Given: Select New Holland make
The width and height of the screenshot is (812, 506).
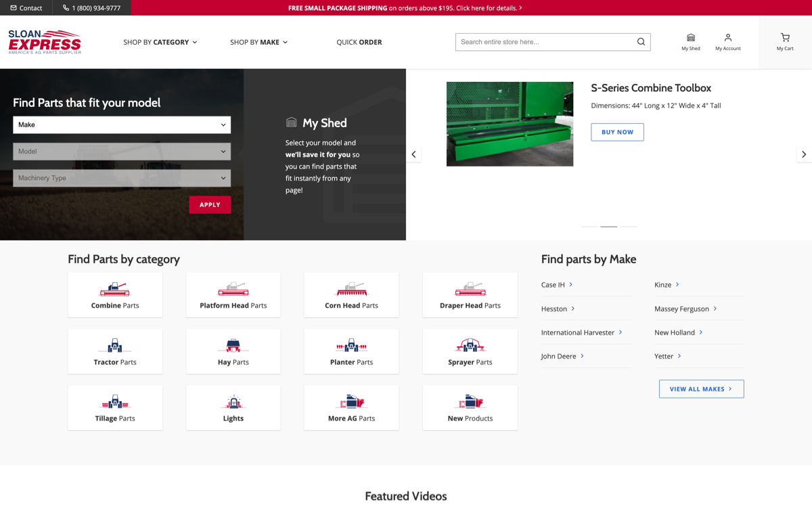Looking at the screenshot, I should click(679, 332).
